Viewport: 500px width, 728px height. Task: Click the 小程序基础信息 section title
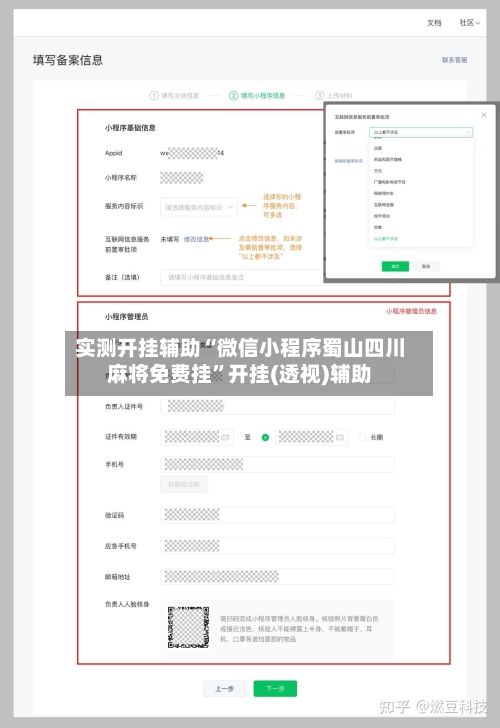coord(130,128)
